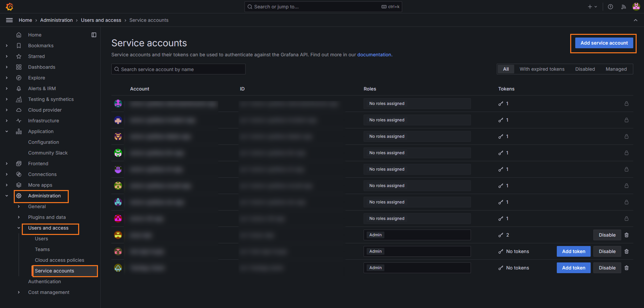Go to Users and access breadcrumb

tap(101, 20)
